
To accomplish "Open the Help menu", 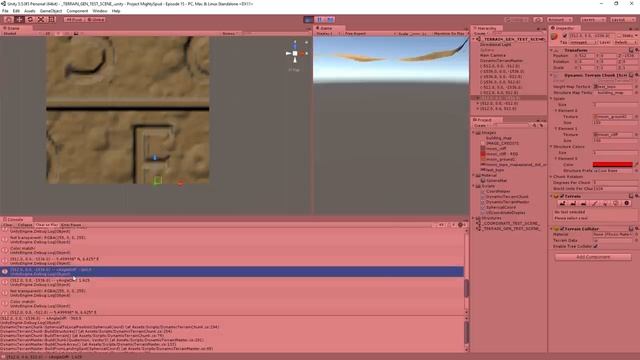I will [x=116, y=11].
